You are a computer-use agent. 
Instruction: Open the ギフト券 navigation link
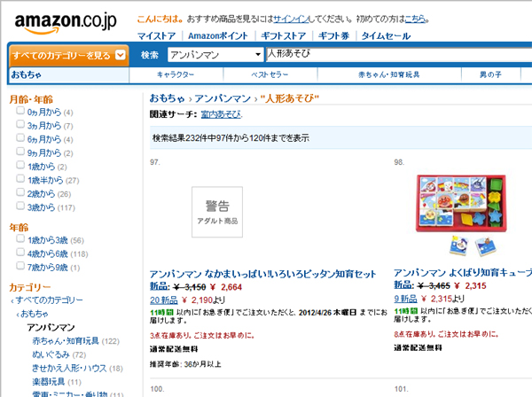(x=334, y=36)
